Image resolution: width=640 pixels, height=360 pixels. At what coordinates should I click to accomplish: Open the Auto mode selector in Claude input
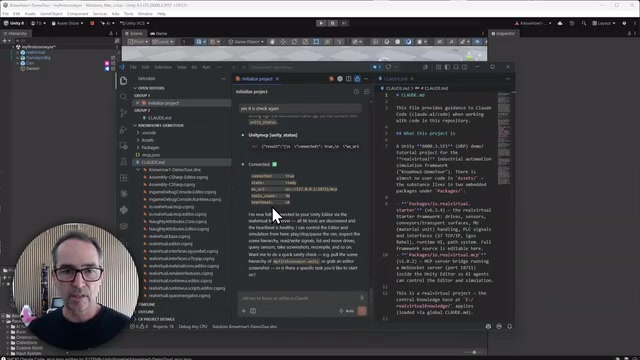[x=347, y=311]
